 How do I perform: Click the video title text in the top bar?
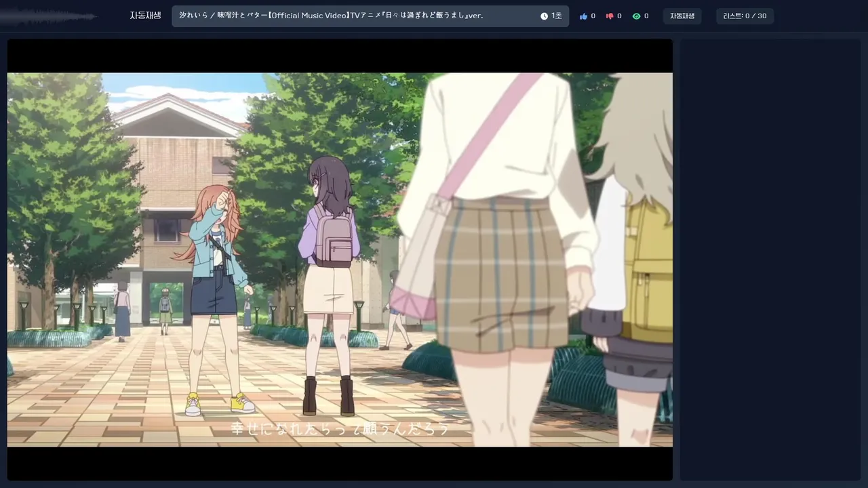[x=331, y=16]
